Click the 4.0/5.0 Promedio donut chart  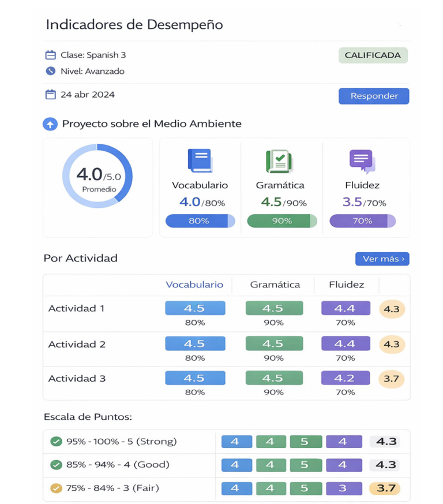click(x=97, y=176)
